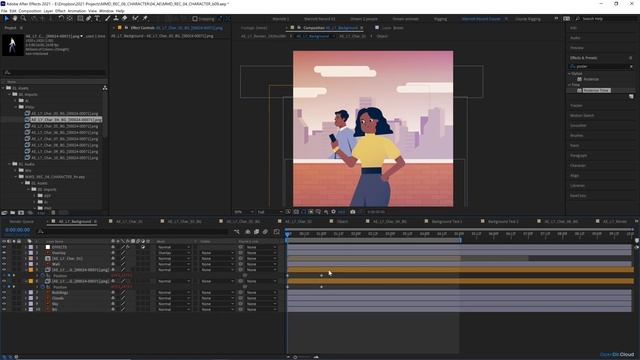Open the Composition menu

click(x=30, y=11)
